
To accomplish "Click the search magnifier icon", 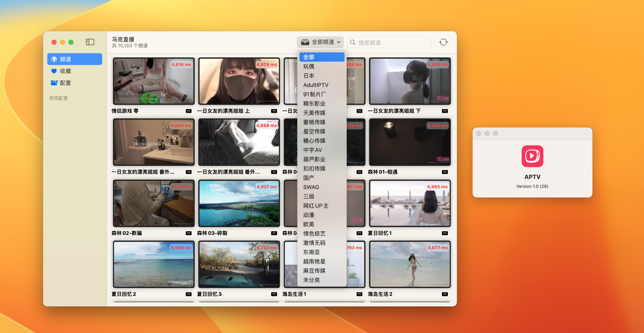I will pos(352,42).
